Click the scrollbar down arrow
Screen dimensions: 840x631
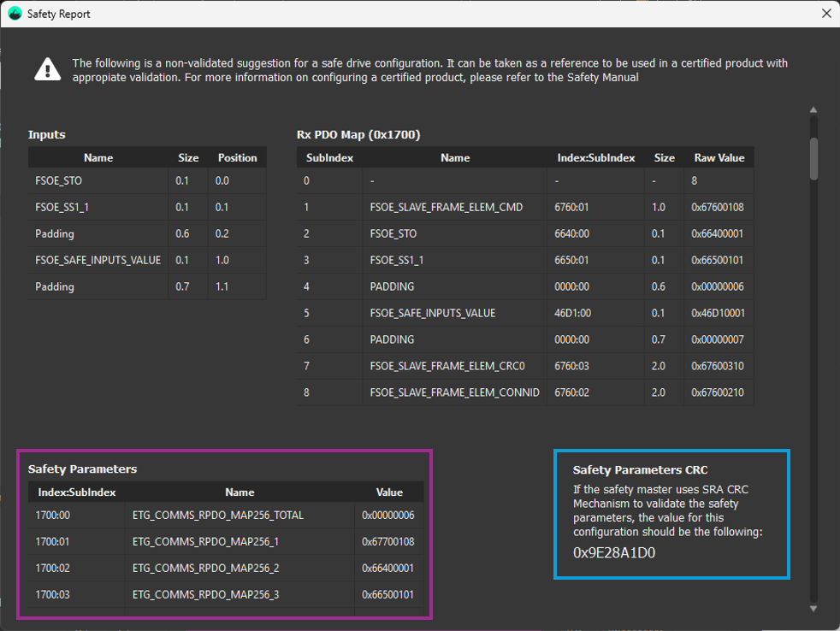[x=813, y=608]
